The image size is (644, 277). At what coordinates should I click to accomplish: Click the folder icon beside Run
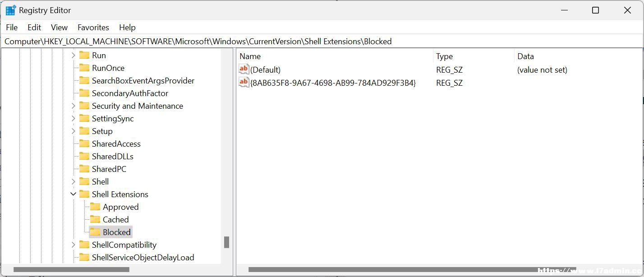(84, 55)
